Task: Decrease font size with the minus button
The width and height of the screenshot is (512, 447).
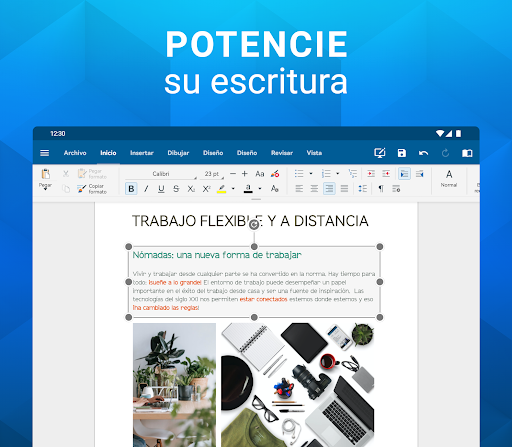Action: (233, 174)
